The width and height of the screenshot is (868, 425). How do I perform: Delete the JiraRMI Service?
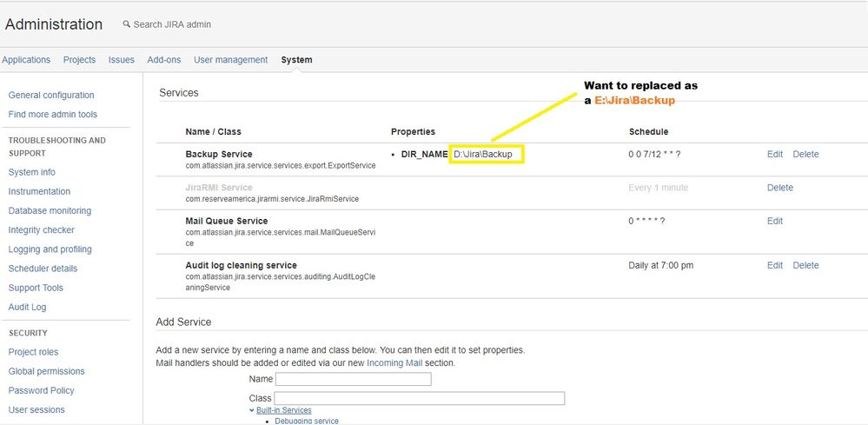tap(780, 188)
